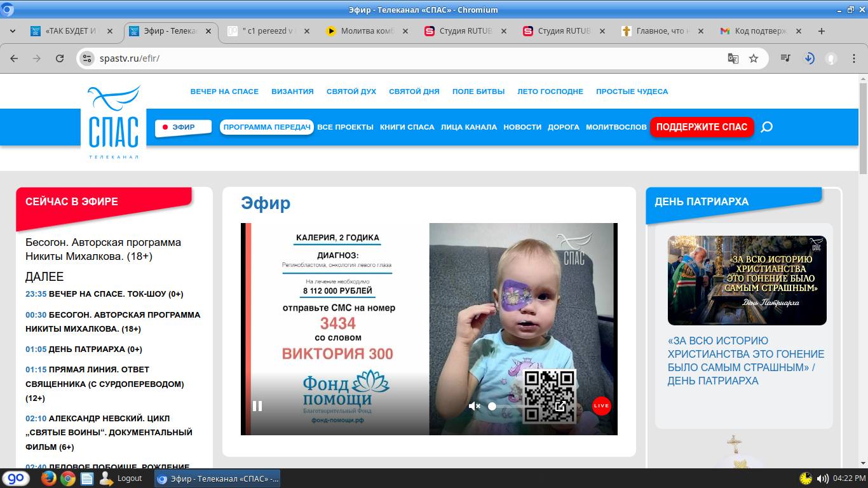
Task: Open the taskbar volume speaker icon
Action: click(822, 478)
